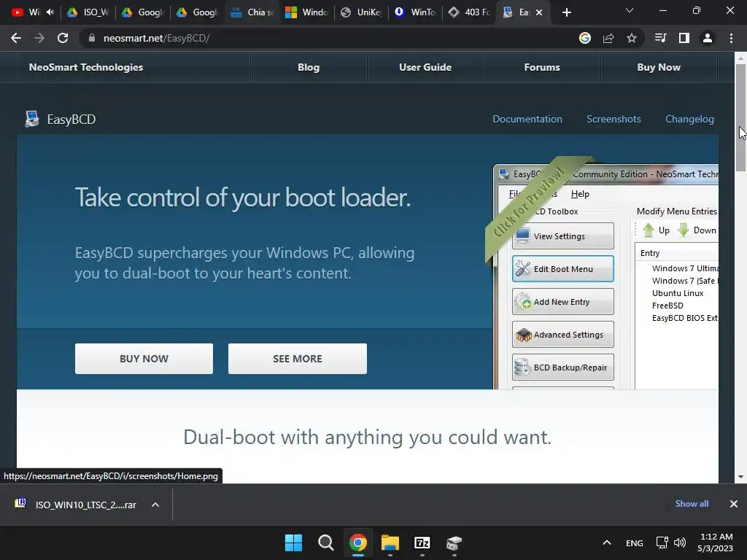Open Windows Start menu

pos(293,542)
